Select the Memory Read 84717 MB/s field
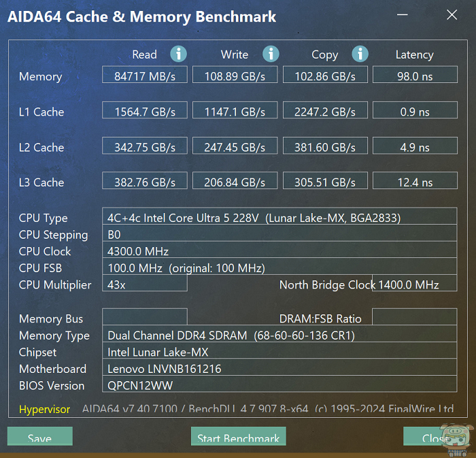This screenshot has height=458, width=476. (x=145, y=75)
